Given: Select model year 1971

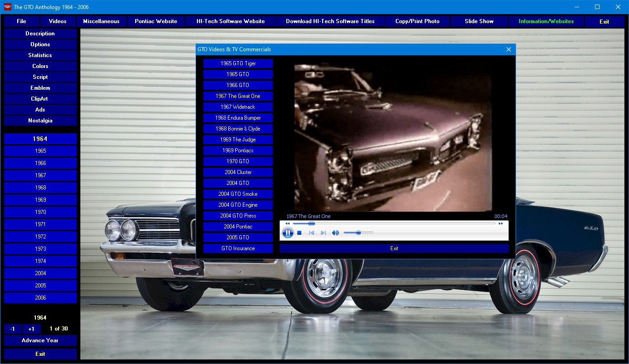Looking at the screenshot, I should 40,224.
